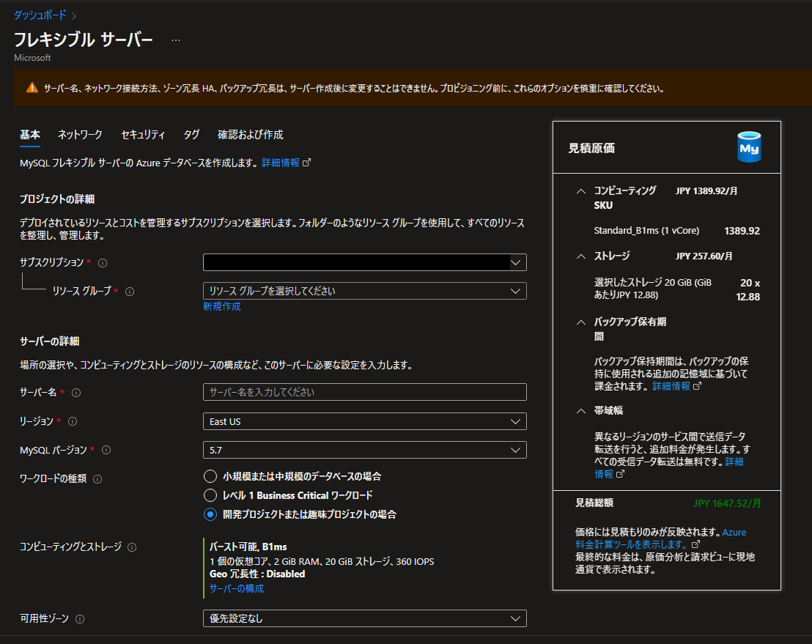Select レベル 1 Business Critical ワークロード option
This screenshot has height=644, width=812.
pyautogui.click(x=210, y=495)
